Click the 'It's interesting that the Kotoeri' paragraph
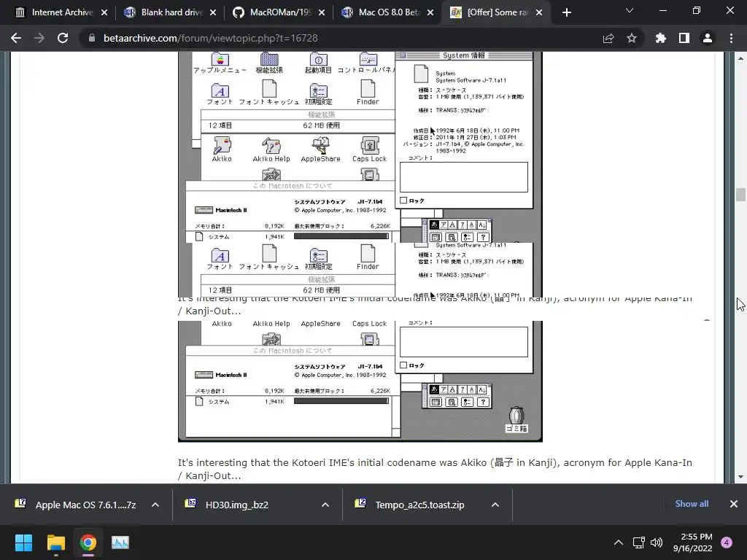This screenshot has width=747, height=560. (435, 469)
